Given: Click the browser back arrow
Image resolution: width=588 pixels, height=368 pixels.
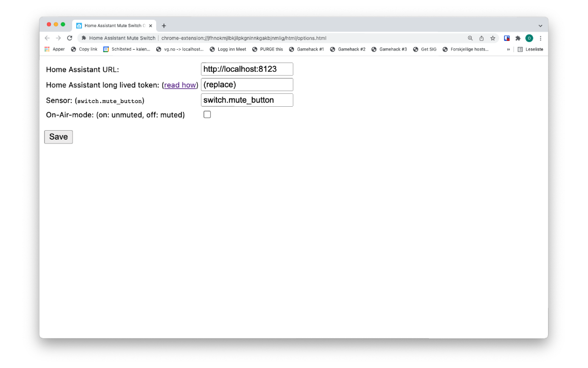Looking at the screenshot, I should 47,38.
